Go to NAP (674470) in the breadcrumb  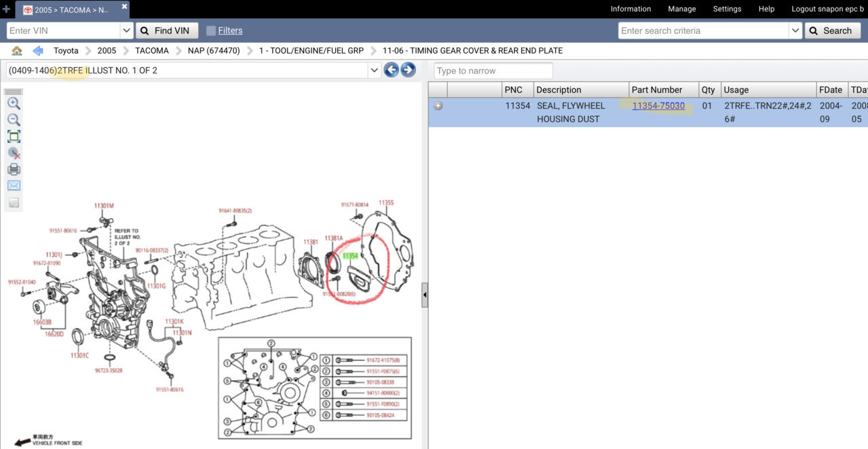[x=214, y=51]
